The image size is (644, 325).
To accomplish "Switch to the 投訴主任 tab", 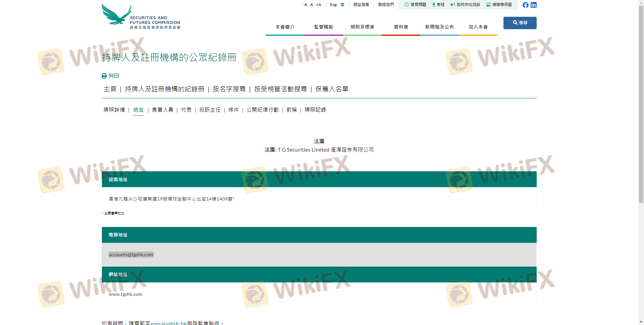I will point(210,110).
